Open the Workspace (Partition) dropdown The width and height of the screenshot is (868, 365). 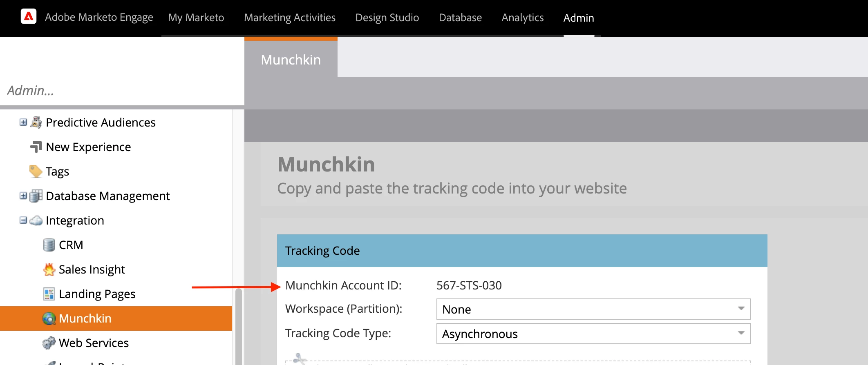point(593,309)
